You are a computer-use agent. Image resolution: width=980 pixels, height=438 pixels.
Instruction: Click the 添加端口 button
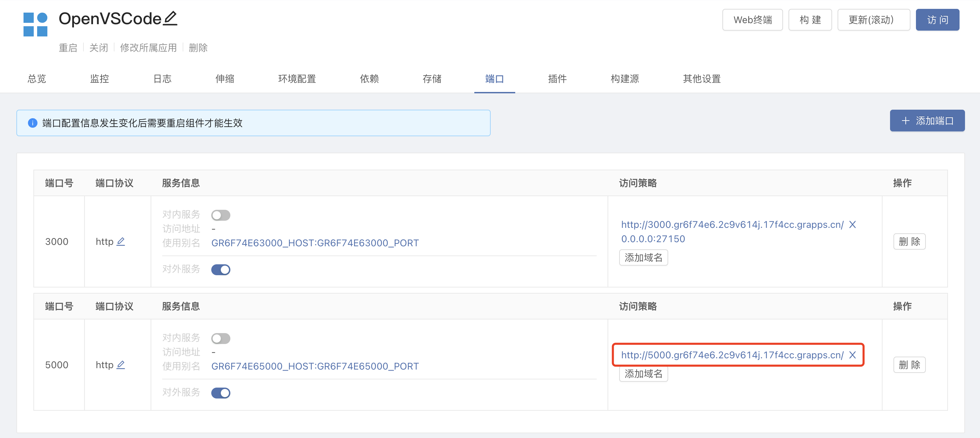point(927,121)
